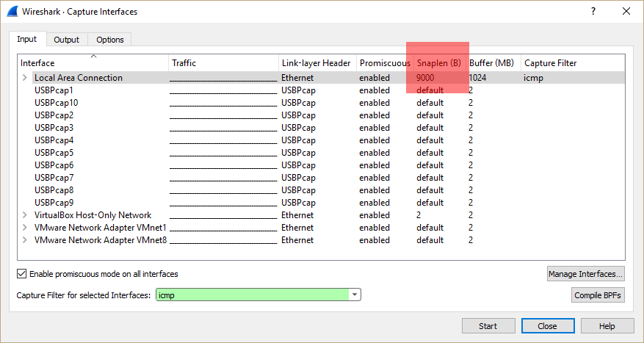Screen dimensions: 644x343
Task: Toggle Enable promiscuous mode on all interfaces
Action: (x=21, y=273)
